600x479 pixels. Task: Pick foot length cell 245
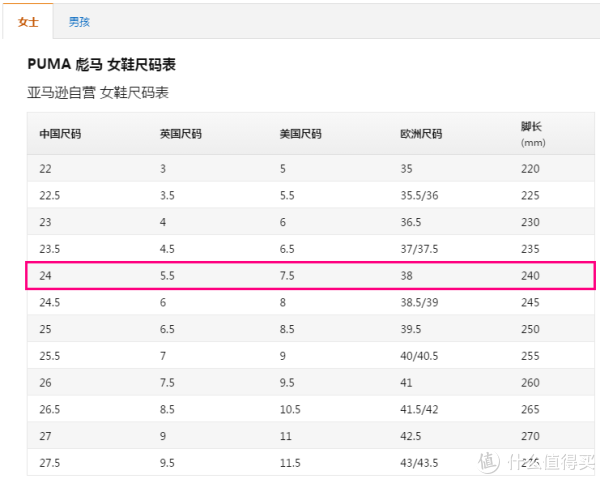click(x=530, y=303)
